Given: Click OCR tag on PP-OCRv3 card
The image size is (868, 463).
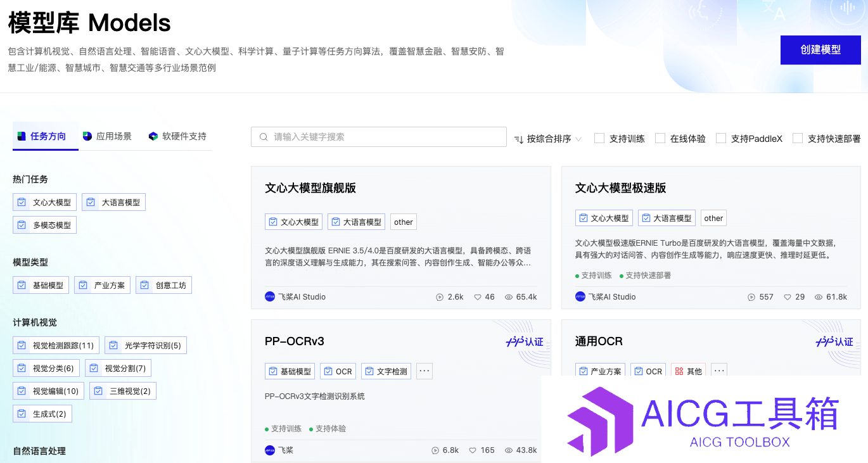Looking at the screenshot, I should pos(338,371).
